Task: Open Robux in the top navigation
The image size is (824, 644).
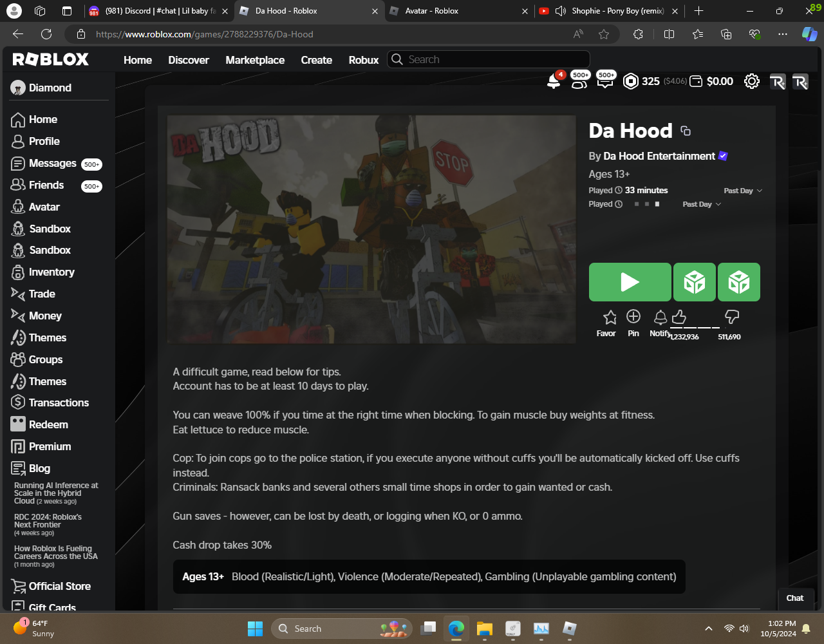Action: (x=364, y=60)
